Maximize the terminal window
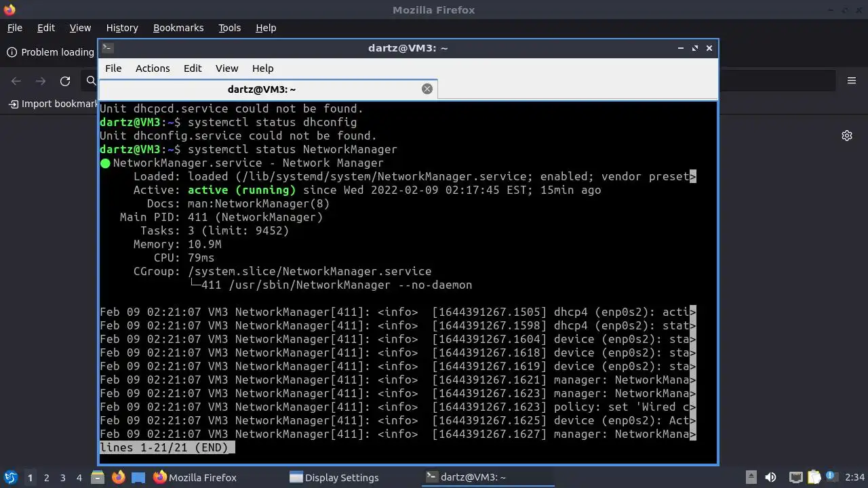 (x=695, y=48)
